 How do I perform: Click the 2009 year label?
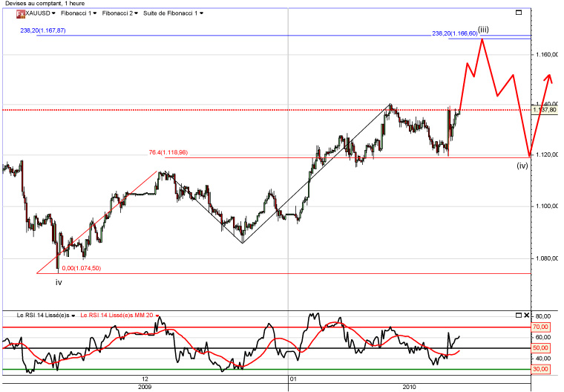pyautogui.click(x=145, y=387)
